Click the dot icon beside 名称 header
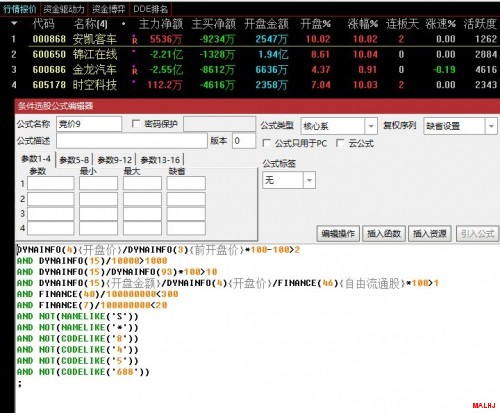 [124, 24]
